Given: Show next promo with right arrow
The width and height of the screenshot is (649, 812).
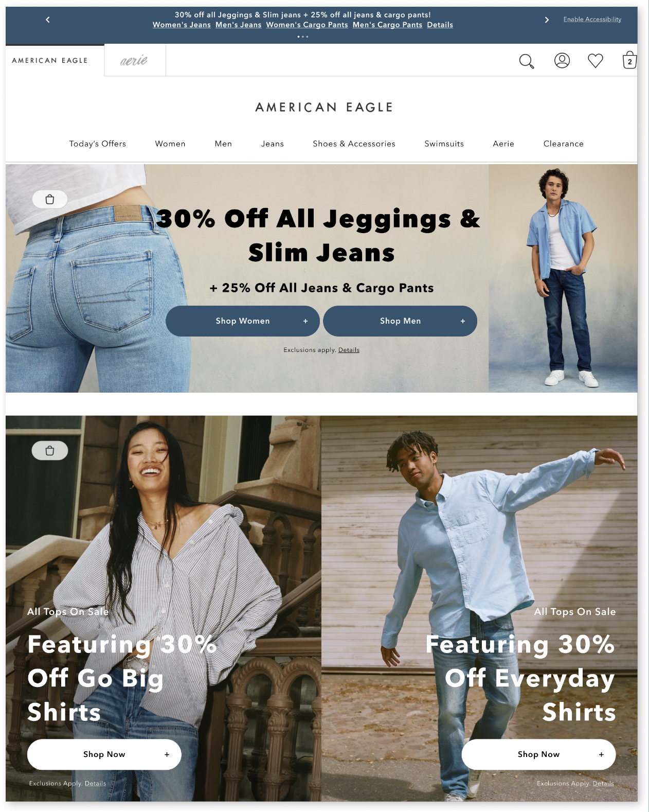Looking at the screenshot, I should point(547,20).
